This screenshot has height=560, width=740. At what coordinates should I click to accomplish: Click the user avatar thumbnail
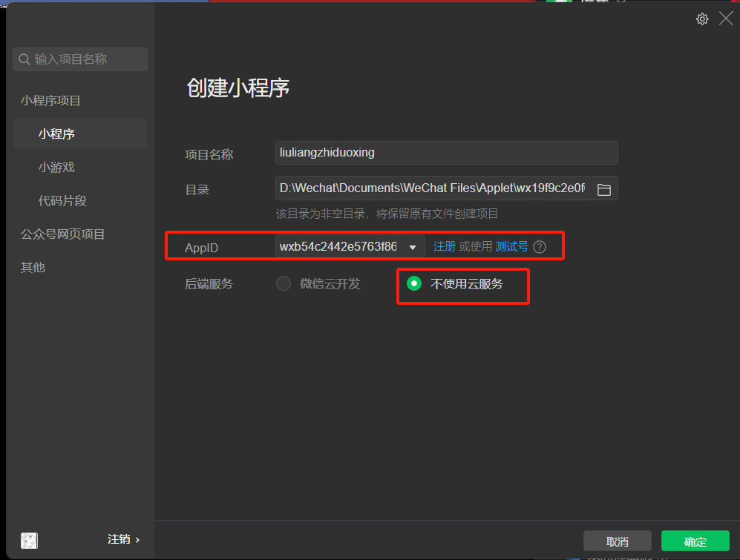(x=29, y=541)
